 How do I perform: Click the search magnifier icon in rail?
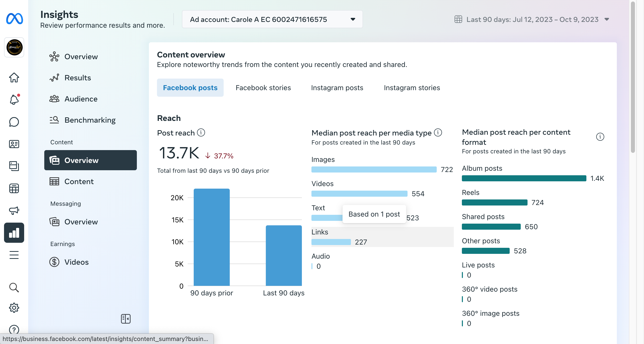click(x=14, y=287)
